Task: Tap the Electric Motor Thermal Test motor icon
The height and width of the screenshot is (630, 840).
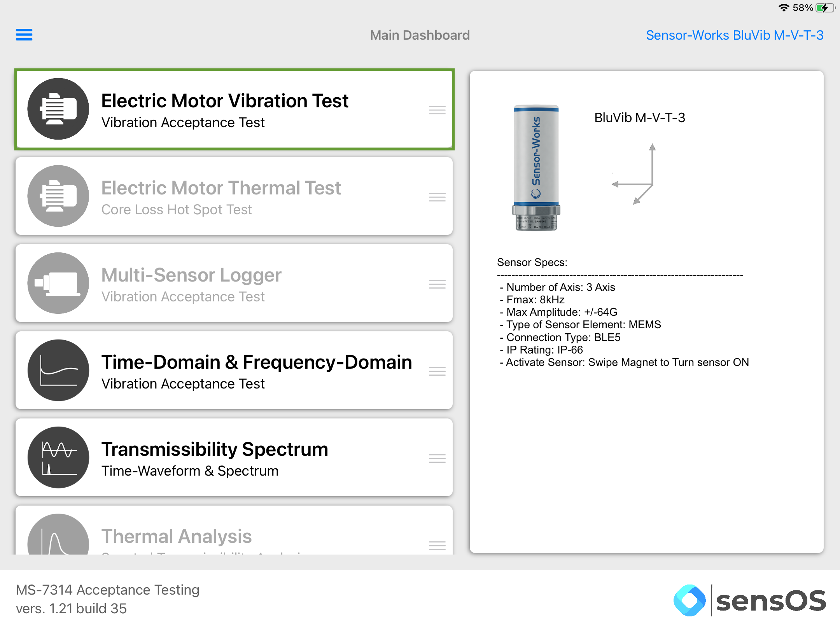Action: coord(58,196)
